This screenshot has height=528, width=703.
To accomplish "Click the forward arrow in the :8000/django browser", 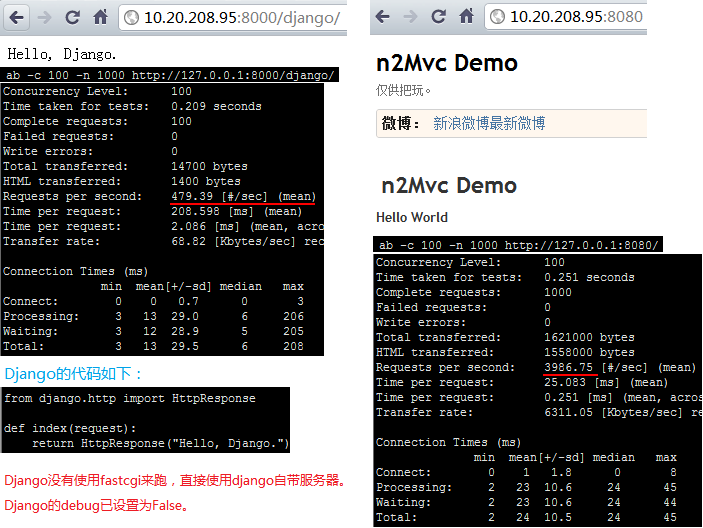I will point(45,17).
